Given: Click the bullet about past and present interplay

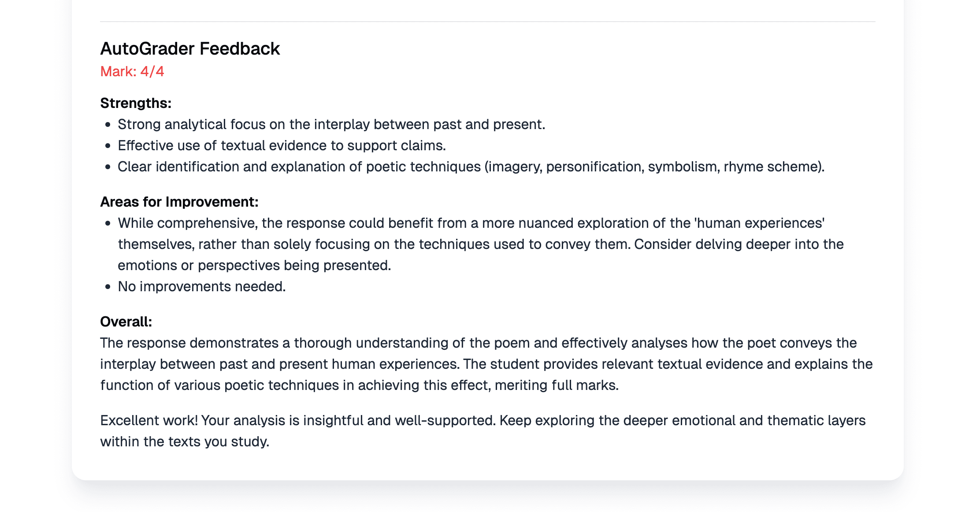Looking at the screenshot, I should tap(331, 124).
